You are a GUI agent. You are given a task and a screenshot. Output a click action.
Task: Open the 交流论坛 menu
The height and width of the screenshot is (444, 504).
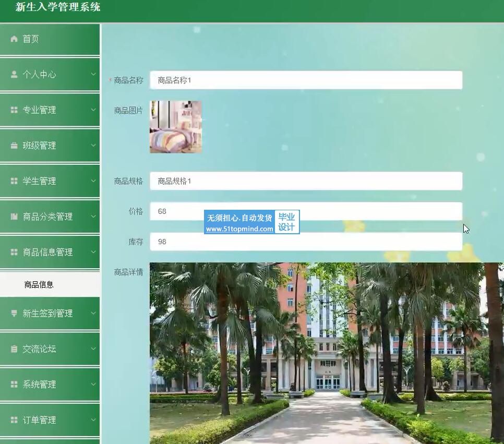50,349
